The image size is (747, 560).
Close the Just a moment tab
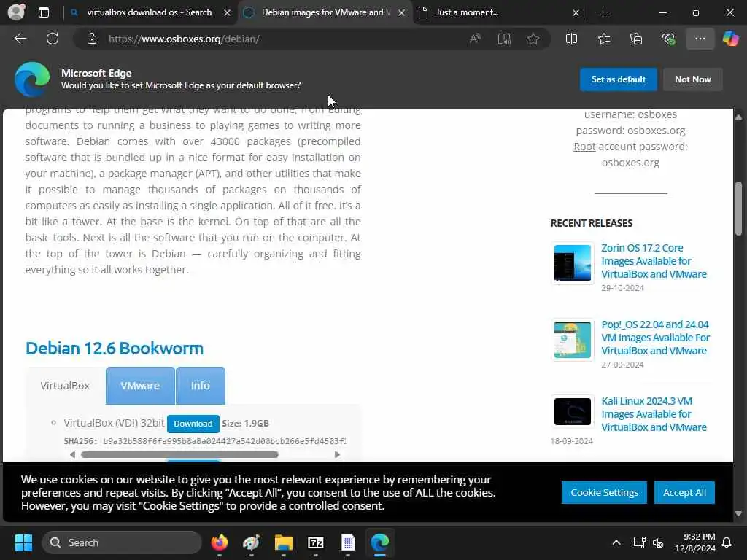point(576,13)
